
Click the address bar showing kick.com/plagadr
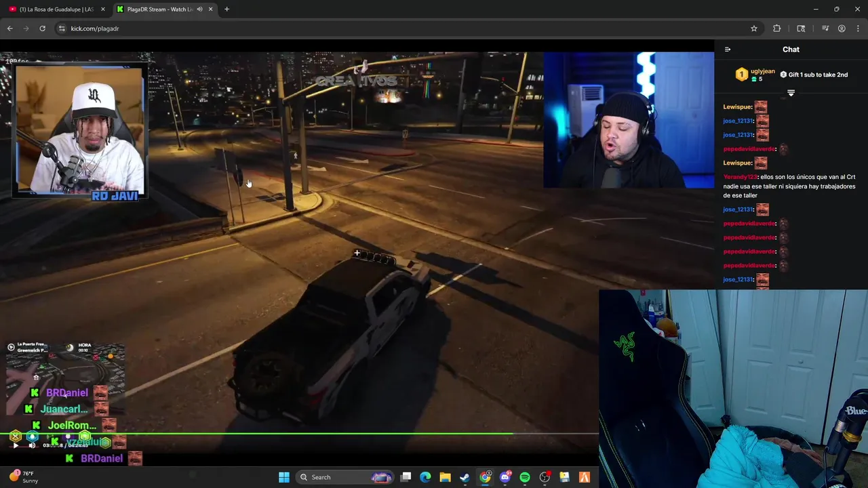(400, 28)
